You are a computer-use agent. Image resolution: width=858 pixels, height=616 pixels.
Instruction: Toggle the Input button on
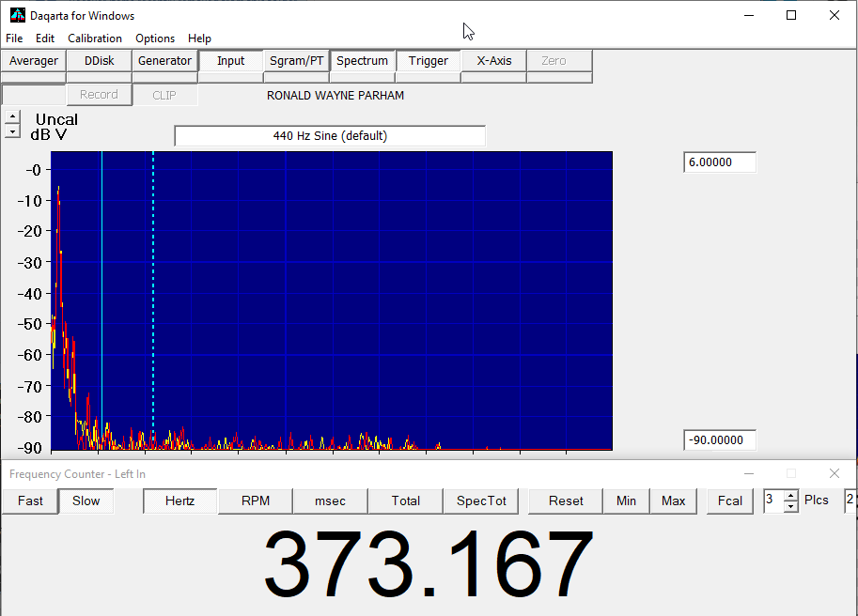pos(230,61)
